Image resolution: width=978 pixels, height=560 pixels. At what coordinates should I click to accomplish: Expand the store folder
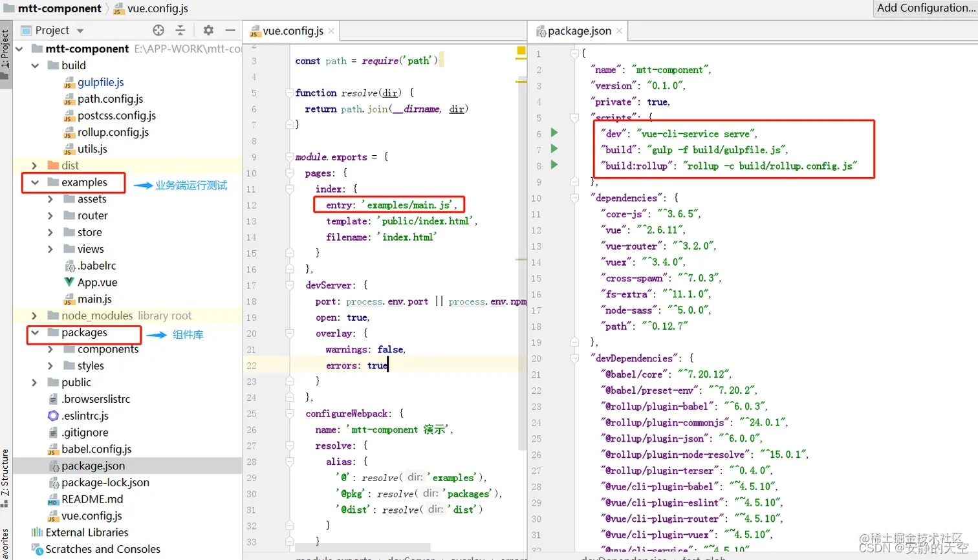pyautogui.click(x=50, y=232)
